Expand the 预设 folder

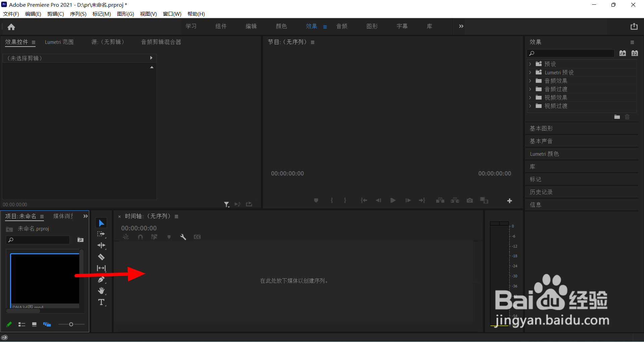point(530,64)
